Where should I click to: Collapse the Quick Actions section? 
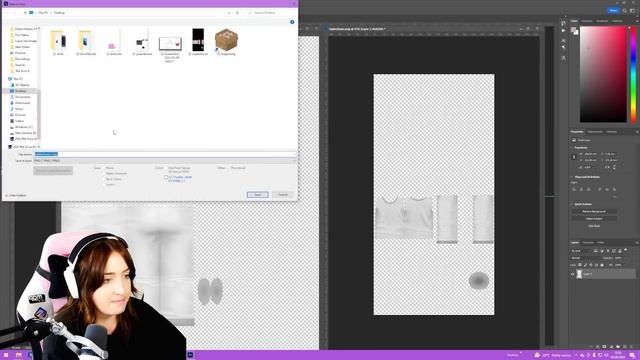coord(572,204)
